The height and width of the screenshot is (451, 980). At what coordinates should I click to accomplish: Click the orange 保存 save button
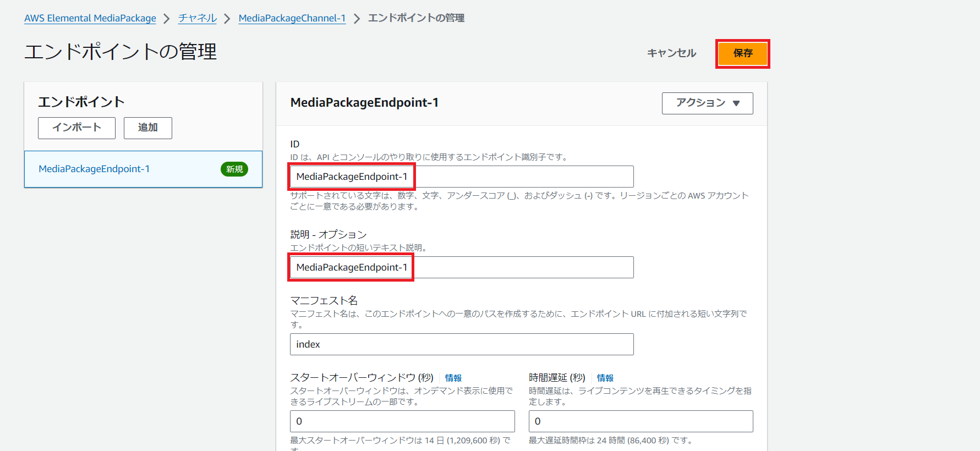click(x=742, y=53)
